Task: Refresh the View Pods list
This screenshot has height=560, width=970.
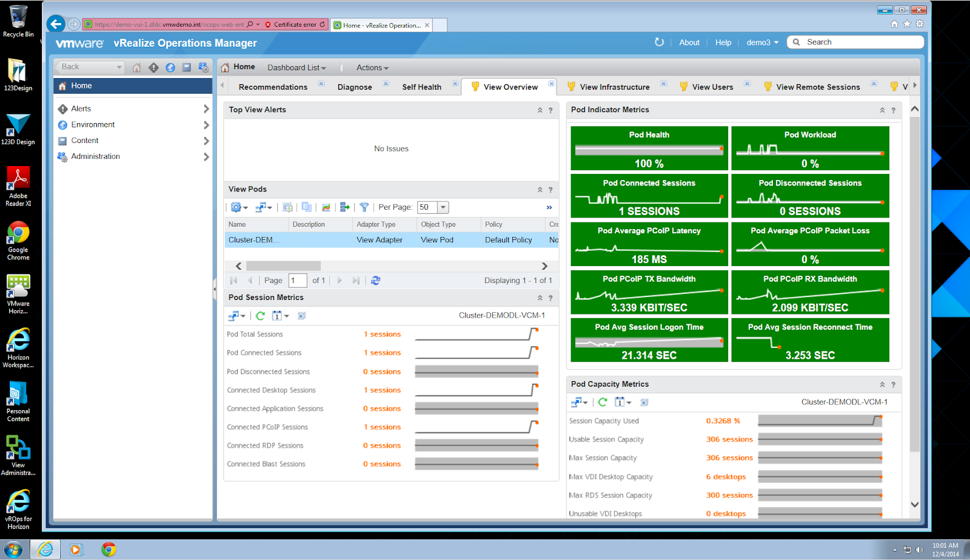Action: tap(376, 281)
